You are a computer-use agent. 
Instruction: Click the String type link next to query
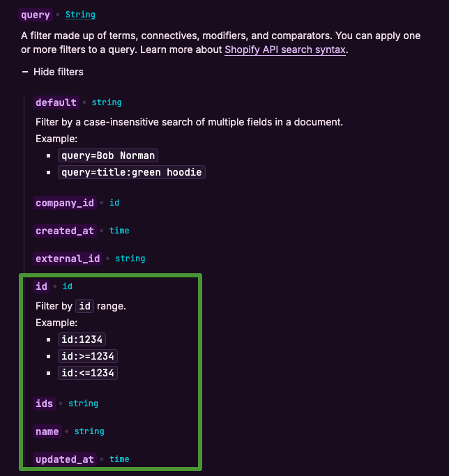click(80, 15)
